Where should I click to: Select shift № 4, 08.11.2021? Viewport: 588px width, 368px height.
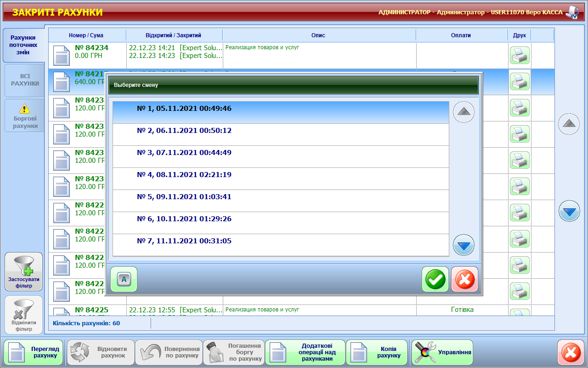(x=280, y=178)
